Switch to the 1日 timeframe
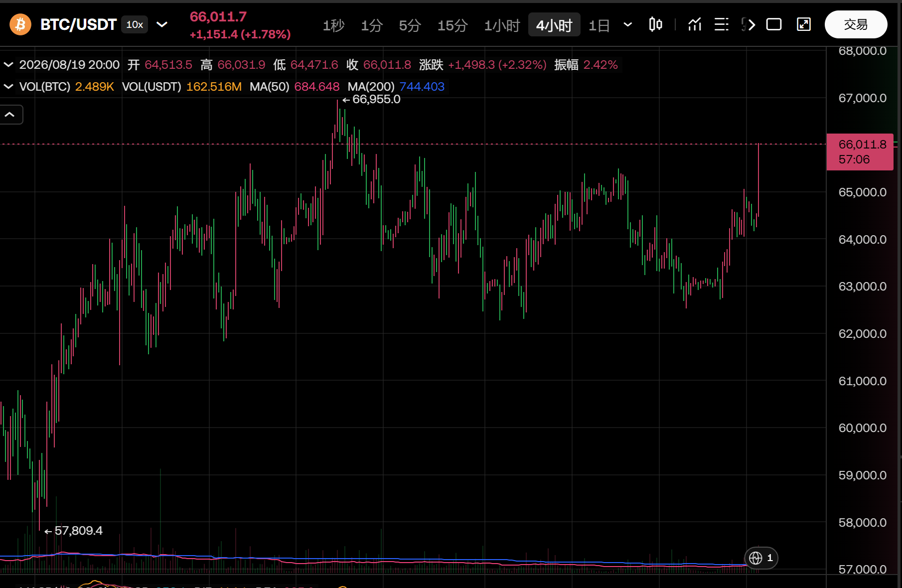This screenshot has height=588, width=902. pyautogui.click(x=599, y=25)
